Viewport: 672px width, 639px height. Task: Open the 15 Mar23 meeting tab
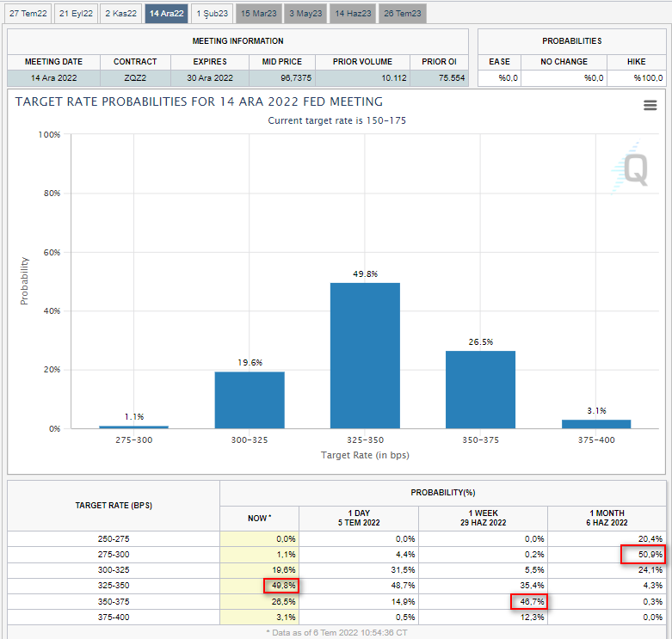pos(258,13)
